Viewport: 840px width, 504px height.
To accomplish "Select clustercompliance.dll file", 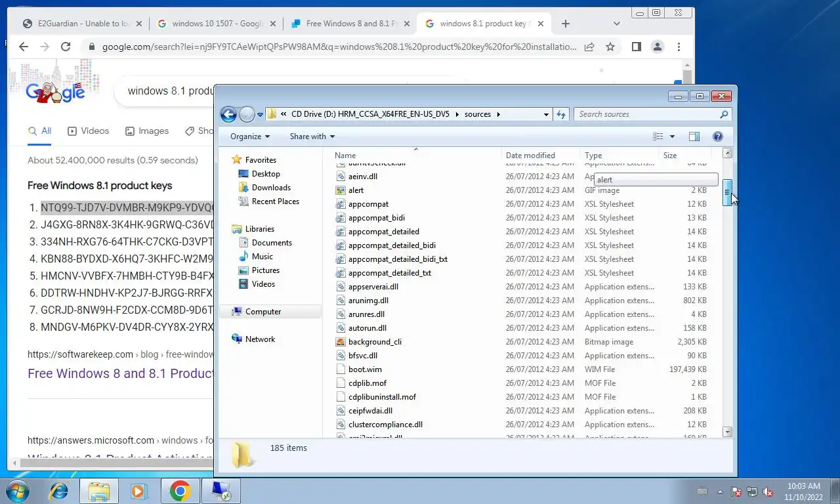I will point(385,425).
